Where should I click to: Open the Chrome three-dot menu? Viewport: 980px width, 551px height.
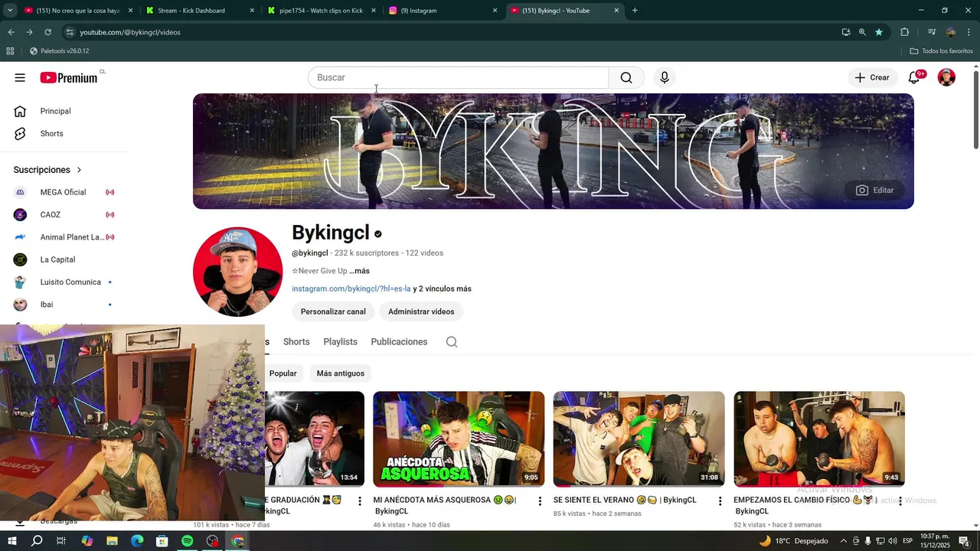[x=969, y=32]
